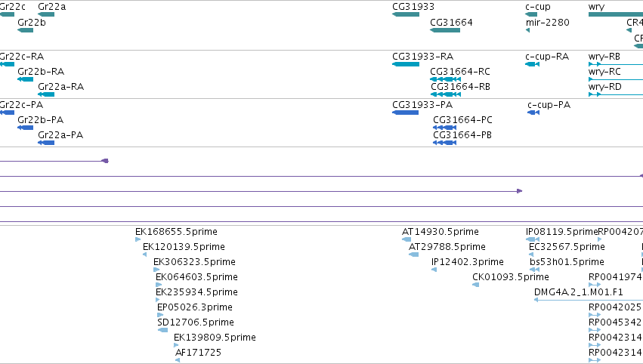Select Gr22a-RA transcript feature

(46, 94)
